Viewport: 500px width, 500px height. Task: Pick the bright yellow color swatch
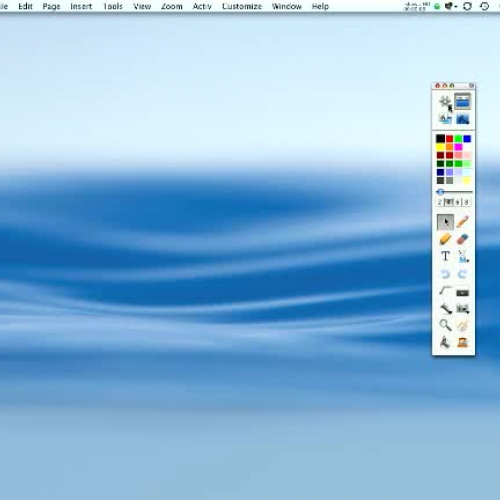[x=440, y=147]
